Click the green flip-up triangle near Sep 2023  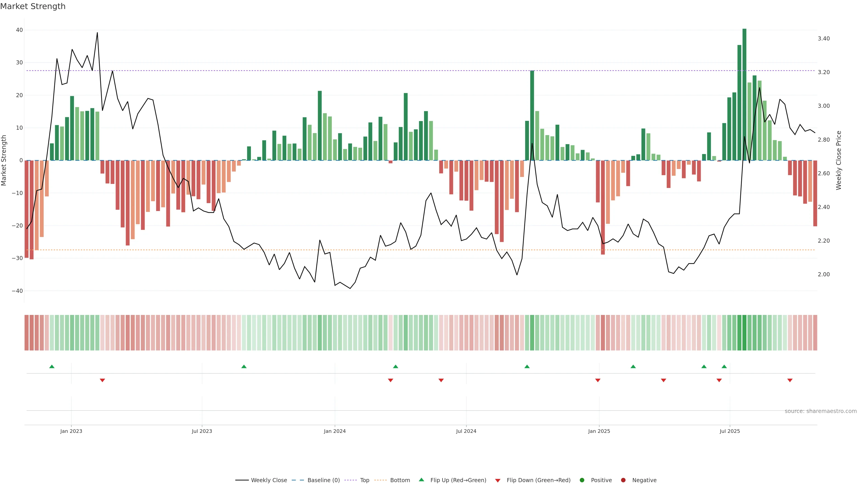coord(244,366)
